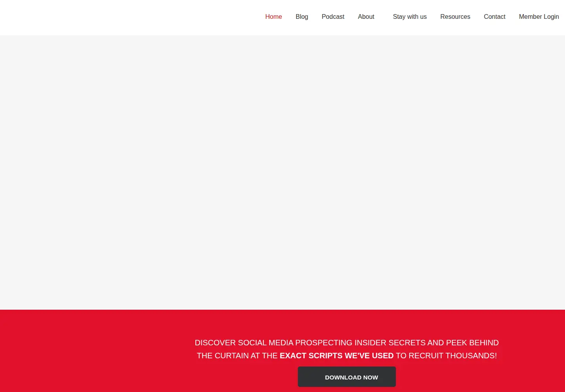565x392 pixels.
Task: Open the Member Login page
Action: click(x=539, y=17)
